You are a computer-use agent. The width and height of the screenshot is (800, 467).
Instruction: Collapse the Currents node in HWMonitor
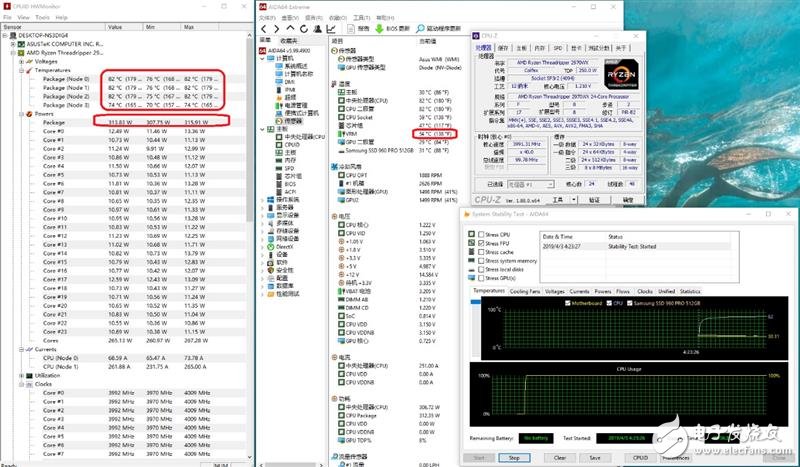click(21, 350)
